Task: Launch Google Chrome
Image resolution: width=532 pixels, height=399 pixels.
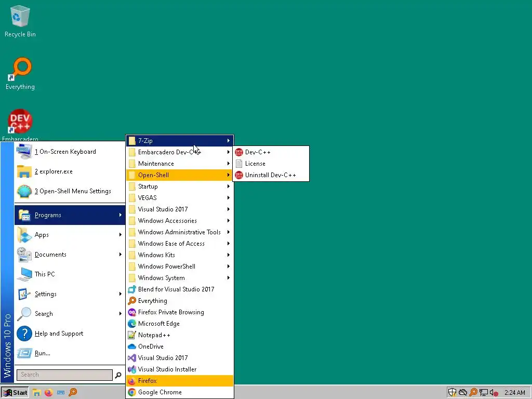Action: coord(179,392)
